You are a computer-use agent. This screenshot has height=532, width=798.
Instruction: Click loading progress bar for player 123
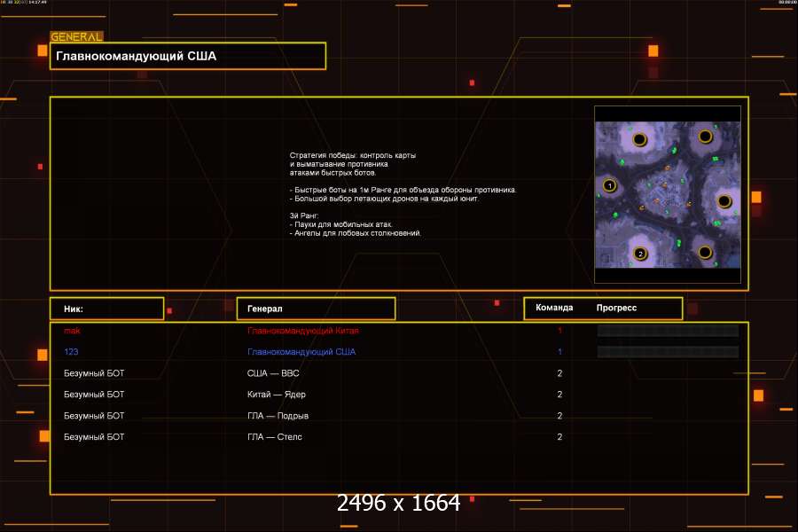coord(668,352)
